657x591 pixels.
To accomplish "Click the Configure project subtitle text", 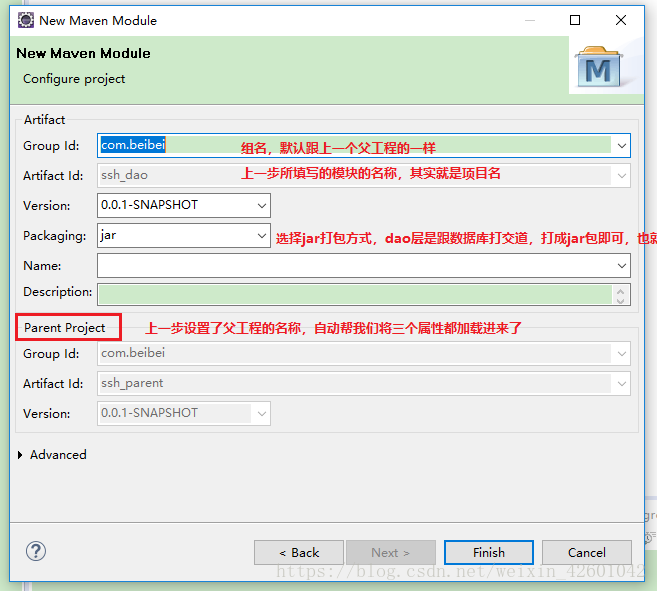I will click(x=74, y=79).
